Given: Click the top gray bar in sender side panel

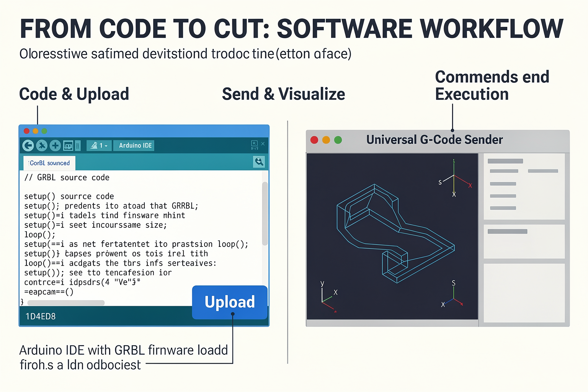Looking at the screenshot, I should click(505, 161).
